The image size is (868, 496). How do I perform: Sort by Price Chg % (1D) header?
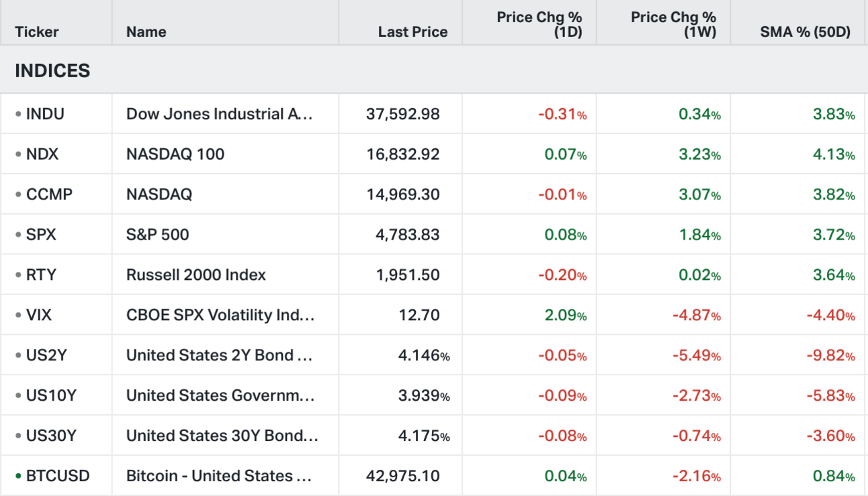tap(539, 24)
